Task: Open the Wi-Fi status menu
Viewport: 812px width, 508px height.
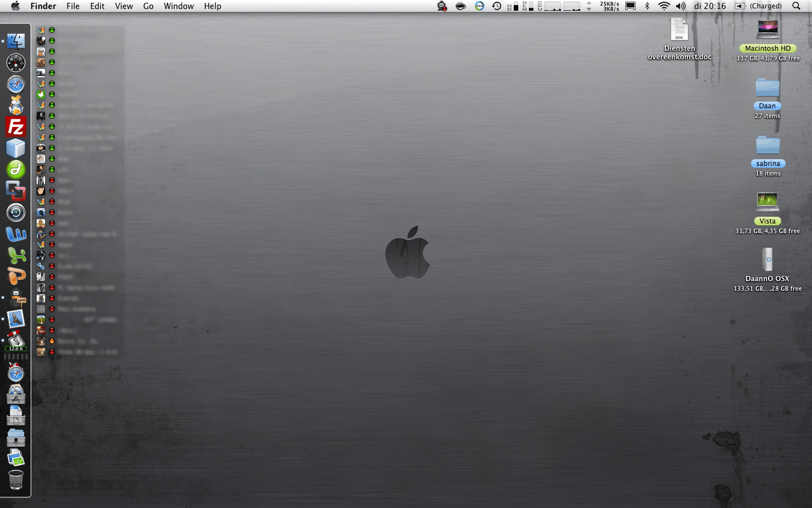Action: pyautogui.click(x=664, y=6)
